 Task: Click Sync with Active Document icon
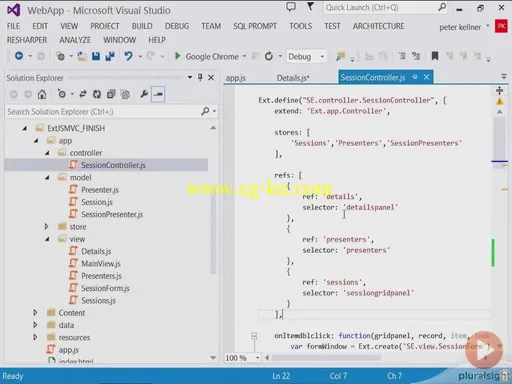tap(83, 94)
